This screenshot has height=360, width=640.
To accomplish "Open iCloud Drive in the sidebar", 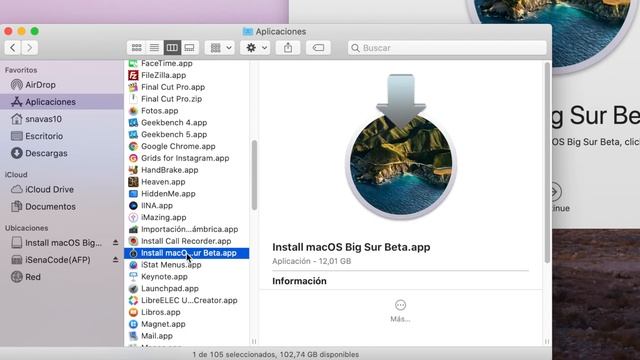I will [x=49, y=189].
